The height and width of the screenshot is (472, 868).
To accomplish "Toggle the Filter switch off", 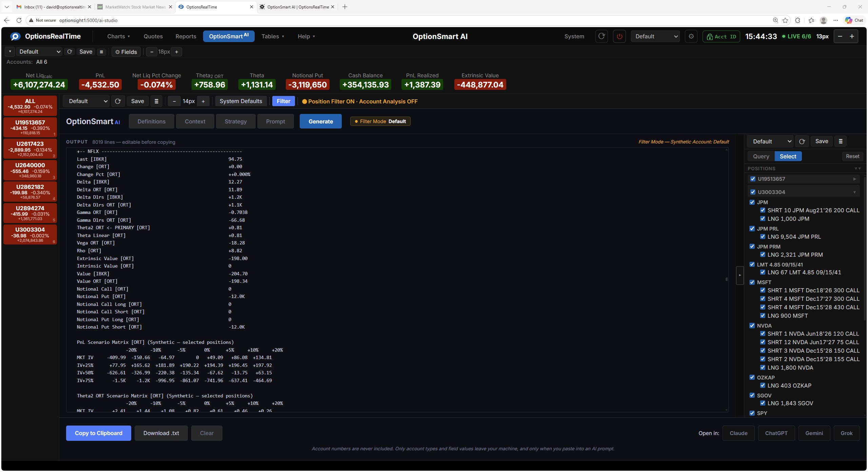I will [283, 101].
